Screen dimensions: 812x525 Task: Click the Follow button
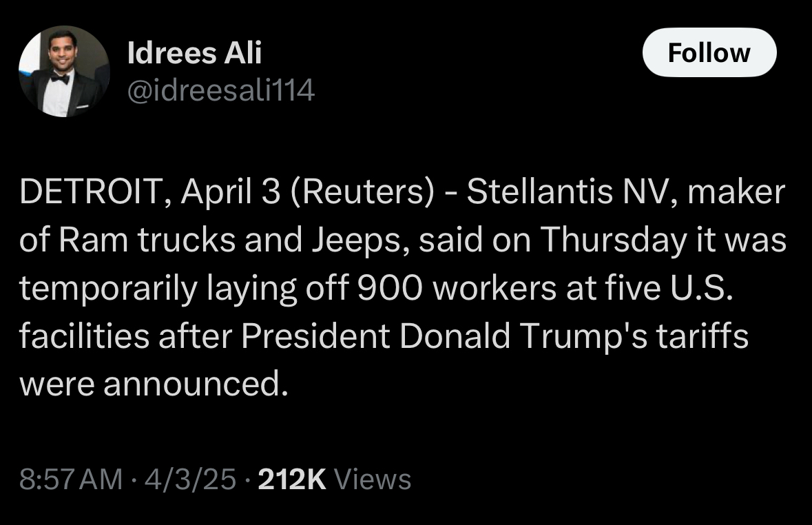709,52
